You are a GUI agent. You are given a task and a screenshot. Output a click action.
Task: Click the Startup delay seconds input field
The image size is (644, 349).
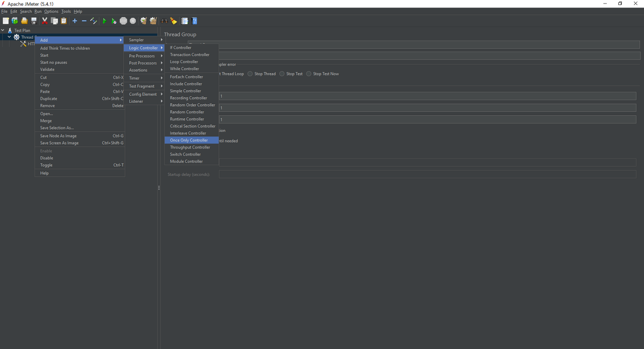pos(428,174)
